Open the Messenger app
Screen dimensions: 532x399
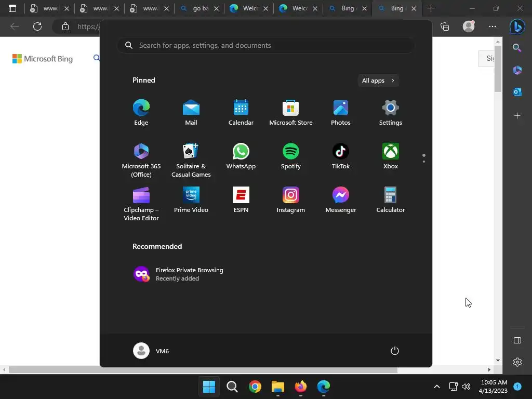pos(341,200)
